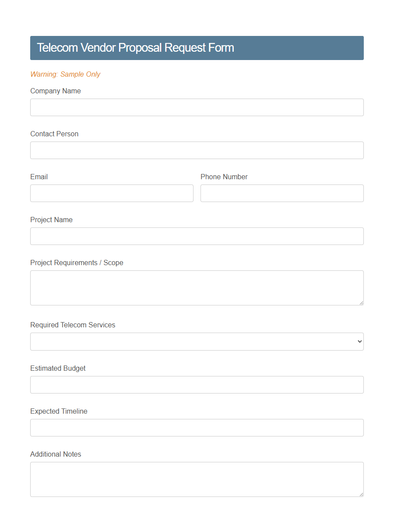Screen dimensions: 394x532
Task: Click the Project Name input field
Action: click(x=197, y=236)
